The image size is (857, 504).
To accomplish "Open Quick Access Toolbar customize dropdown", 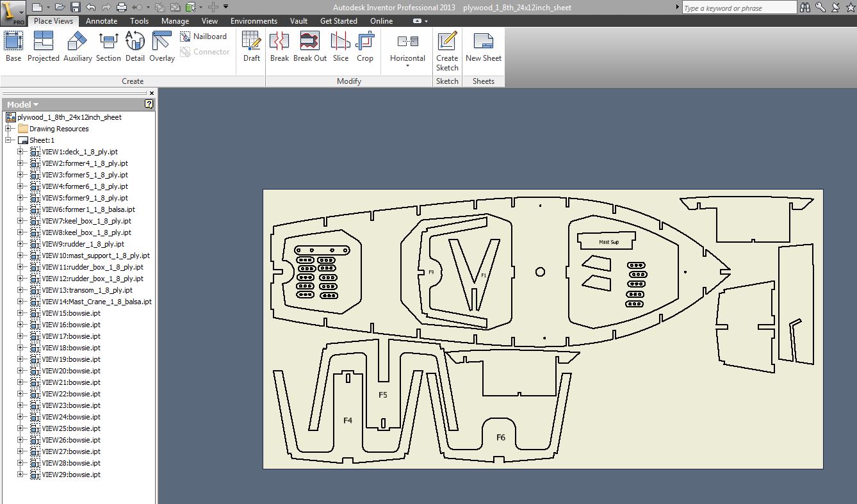I will point(225,7).
